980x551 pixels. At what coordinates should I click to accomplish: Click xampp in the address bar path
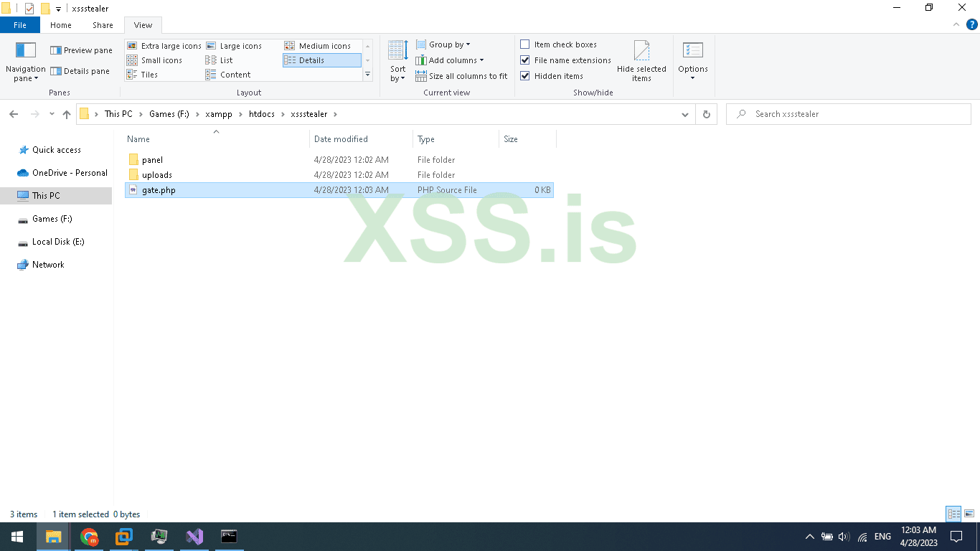pyautogui.click(x=219, y=114)
